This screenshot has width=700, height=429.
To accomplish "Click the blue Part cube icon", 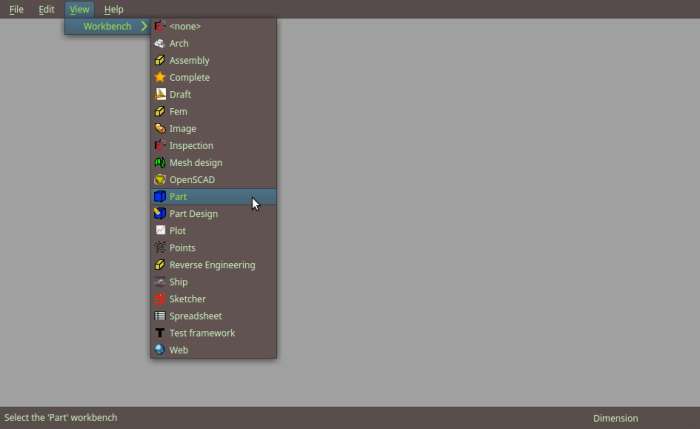I will (160, 196).
